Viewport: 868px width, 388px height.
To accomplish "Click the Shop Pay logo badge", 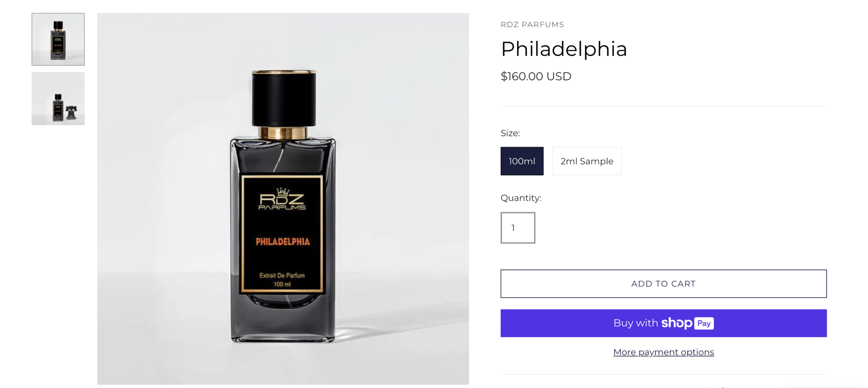I will [687, 323].
